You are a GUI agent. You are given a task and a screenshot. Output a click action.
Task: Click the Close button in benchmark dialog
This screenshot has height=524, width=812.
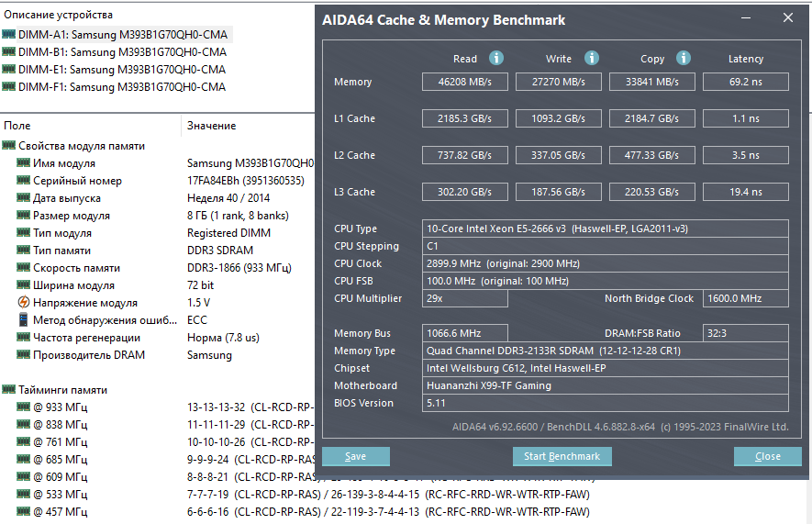[767, 456]
